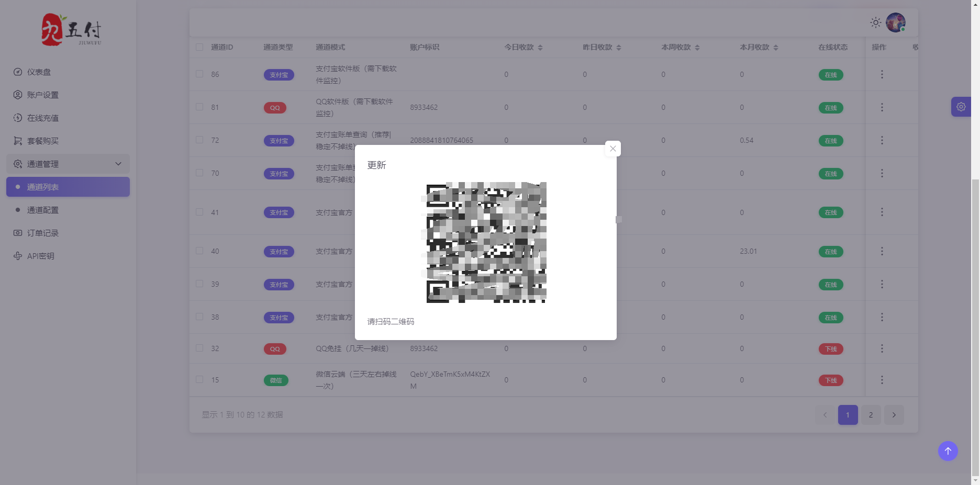Check the row for channel 86
This screenshot has width=980, height=485.
(x=199, y=74)
